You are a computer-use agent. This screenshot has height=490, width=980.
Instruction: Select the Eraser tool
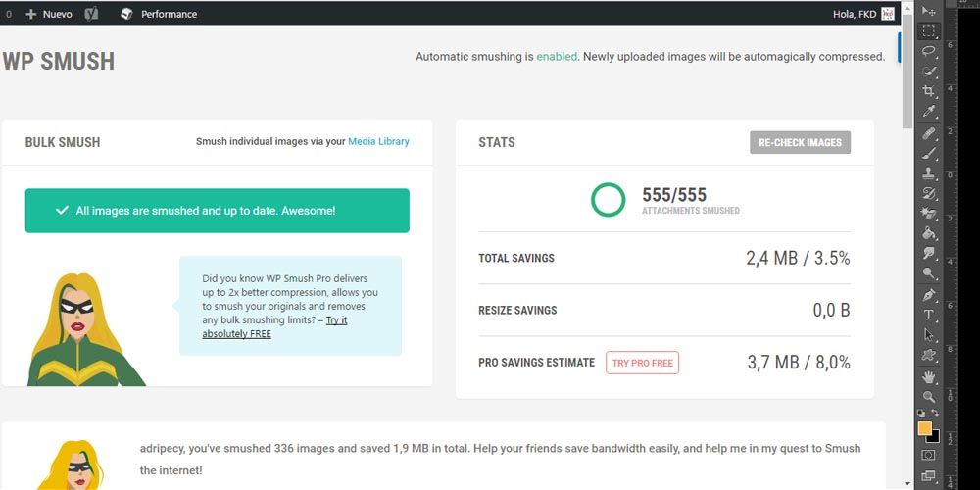click(x=929, y=213)
